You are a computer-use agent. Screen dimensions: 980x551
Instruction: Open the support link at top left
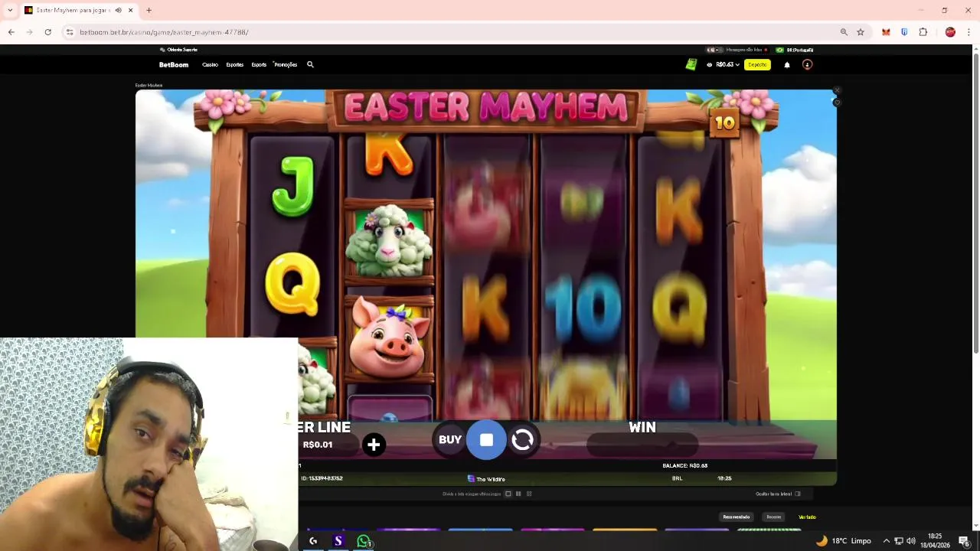point(178,50)
